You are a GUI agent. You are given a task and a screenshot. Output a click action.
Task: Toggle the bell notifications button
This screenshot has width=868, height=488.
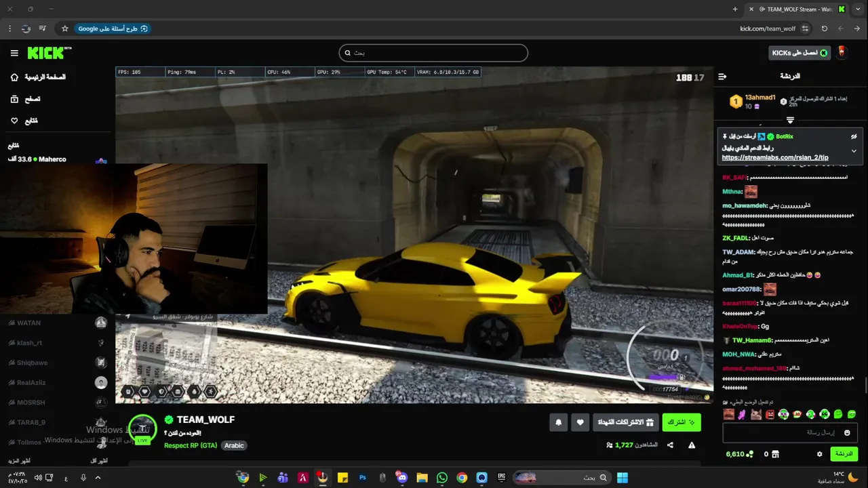click(x=559, y=422)
